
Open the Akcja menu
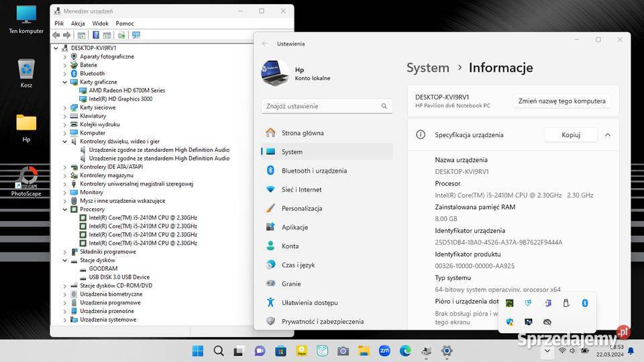pyautogui.click(x=78, y=24)
